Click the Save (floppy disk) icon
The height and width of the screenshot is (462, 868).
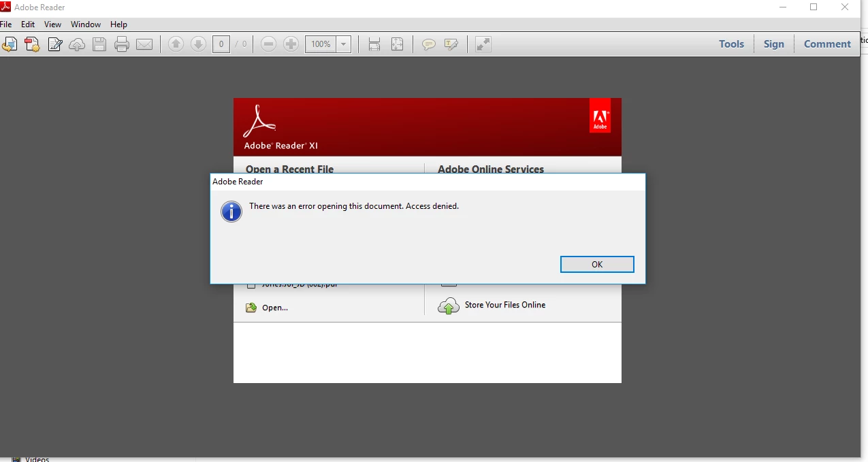[99, 45]
